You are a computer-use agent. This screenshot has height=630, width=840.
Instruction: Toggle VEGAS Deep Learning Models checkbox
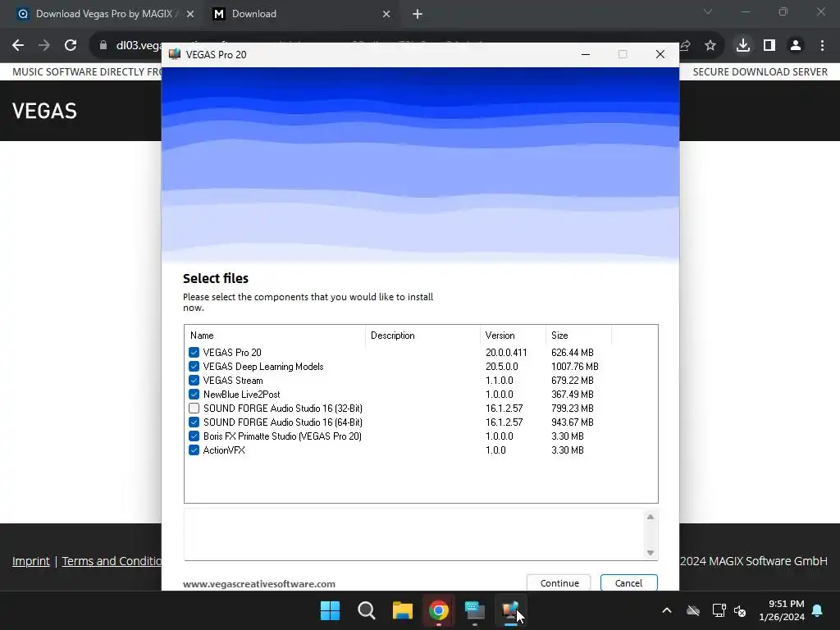click(194, 367)
